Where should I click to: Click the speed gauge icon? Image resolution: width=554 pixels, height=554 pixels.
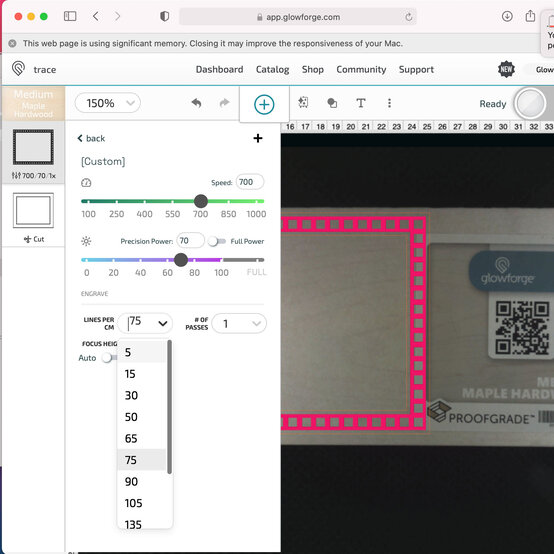pos(86,183)
